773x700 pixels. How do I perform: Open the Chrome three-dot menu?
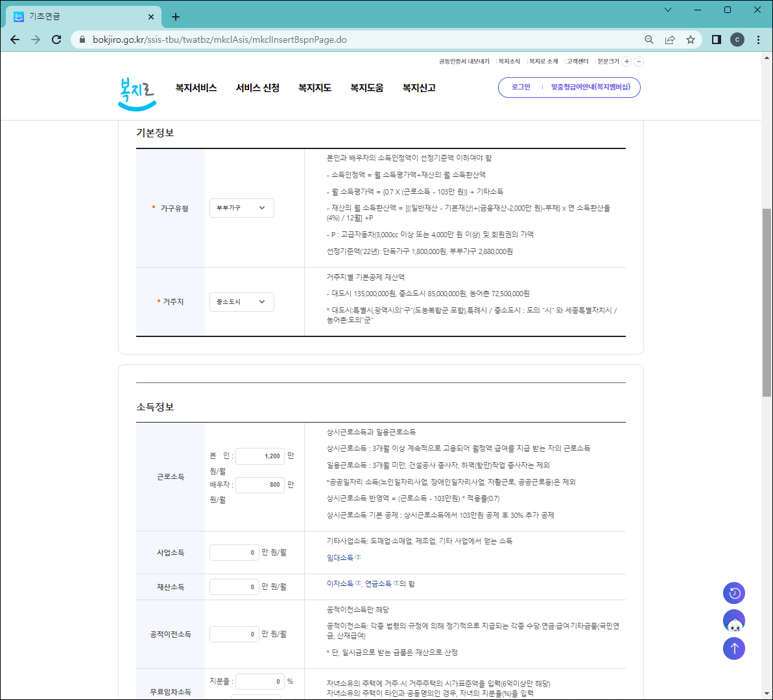pos(758,39)
